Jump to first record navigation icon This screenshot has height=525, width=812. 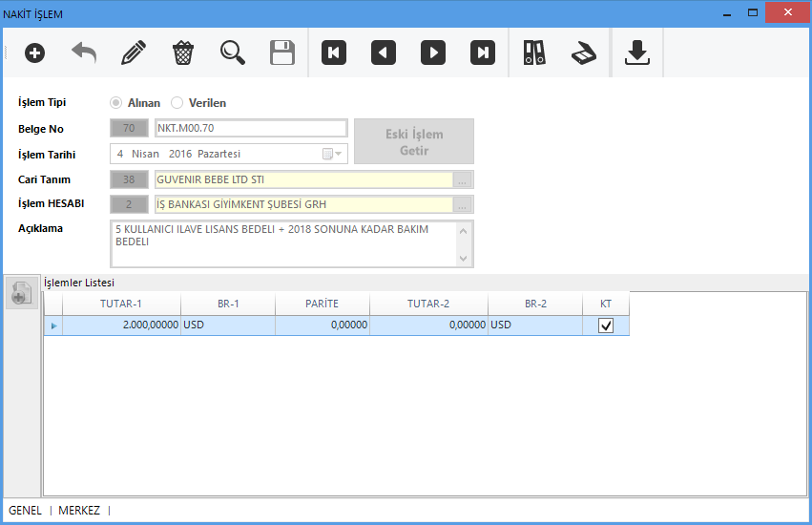point(334,52)
